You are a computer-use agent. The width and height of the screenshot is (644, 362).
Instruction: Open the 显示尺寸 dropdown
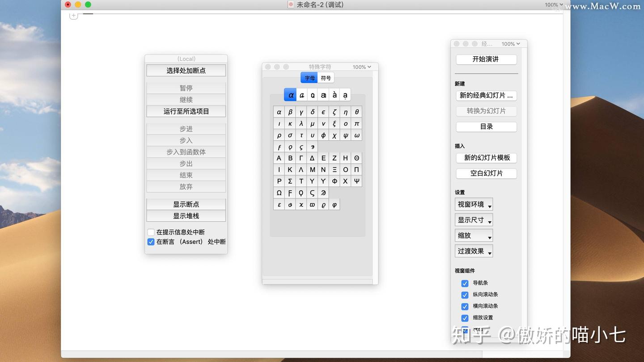coord(474,220)
